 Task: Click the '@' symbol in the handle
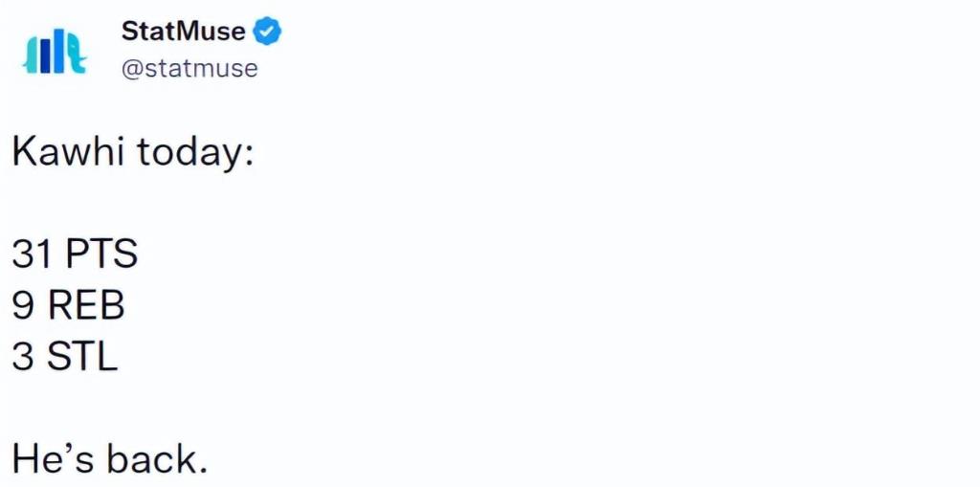coord(132,69)
